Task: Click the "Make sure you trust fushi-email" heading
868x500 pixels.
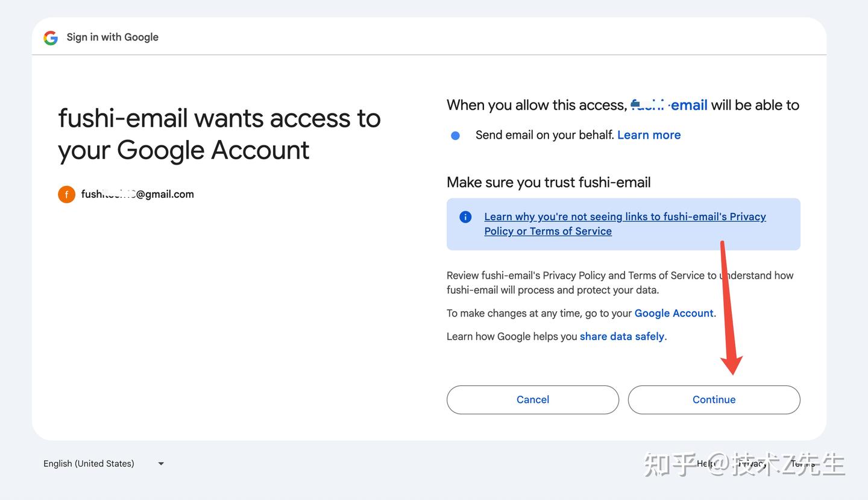Action: (549, 182)
